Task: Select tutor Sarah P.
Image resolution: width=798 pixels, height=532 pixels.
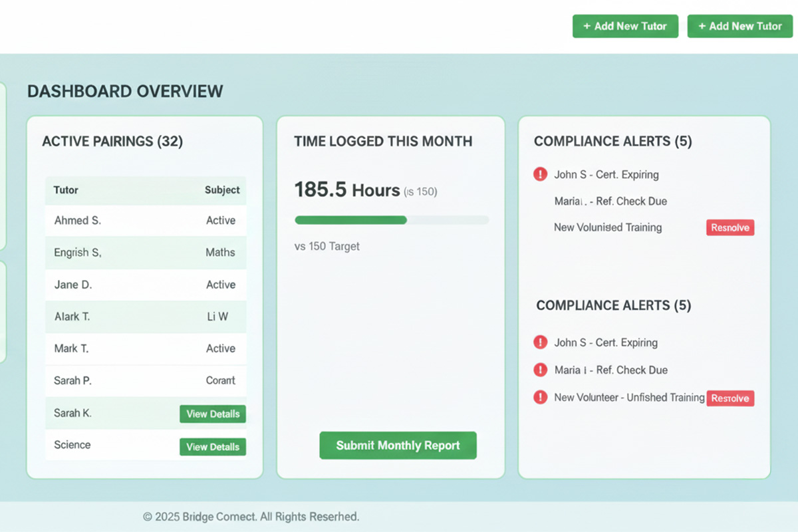Action: point(146,380)
